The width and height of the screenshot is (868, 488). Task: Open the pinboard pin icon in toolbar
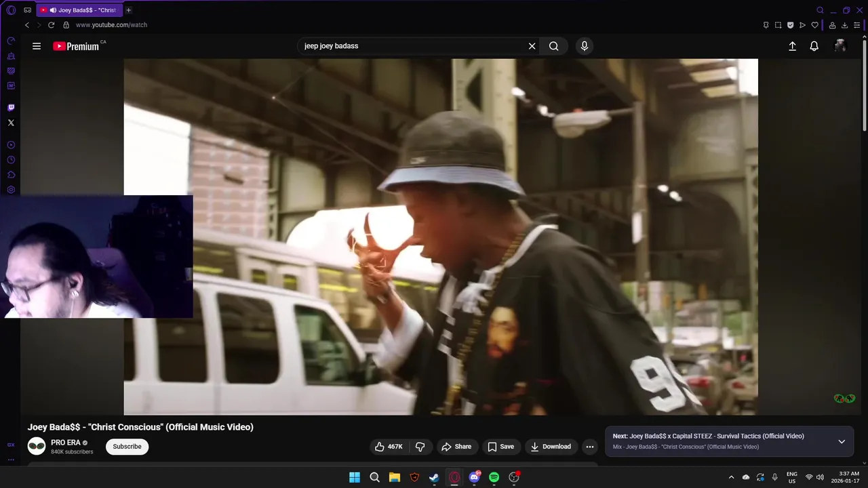pyautogui.click(x=766, y=25)
